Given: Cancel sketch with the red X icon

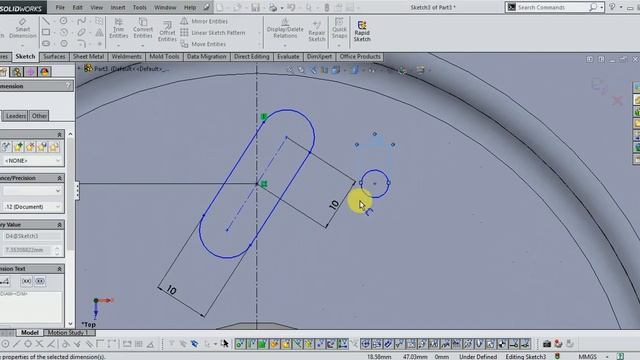Looking at the screenshot, I should pos(617,100).
